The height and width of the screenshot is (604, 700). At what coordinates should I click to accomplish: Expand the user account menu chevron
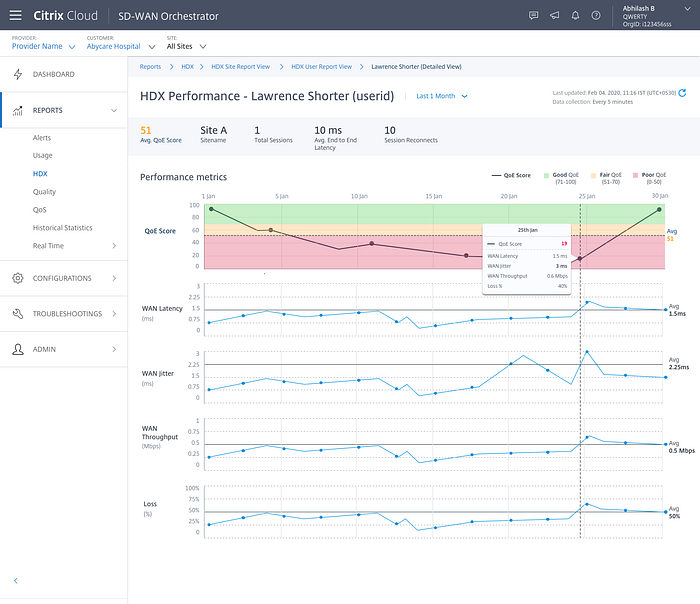[688, 8]
